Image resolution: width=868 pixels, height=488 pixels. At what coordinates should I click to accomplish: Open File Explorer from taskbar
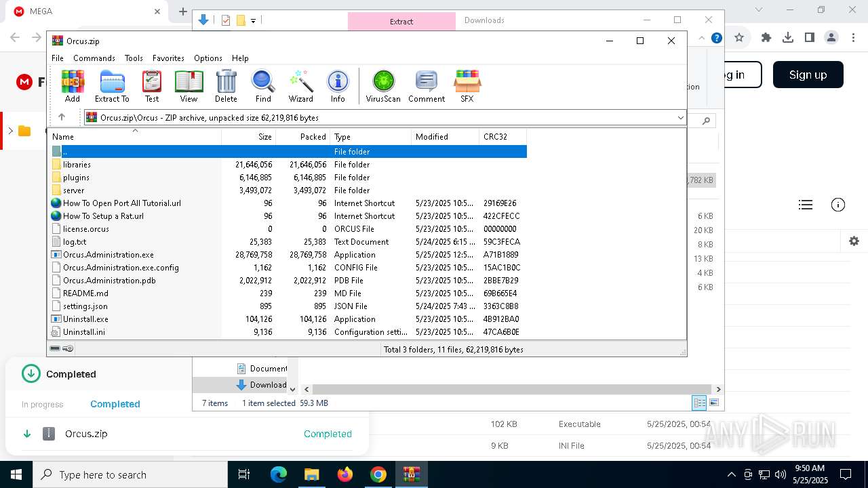pos(312,474)
